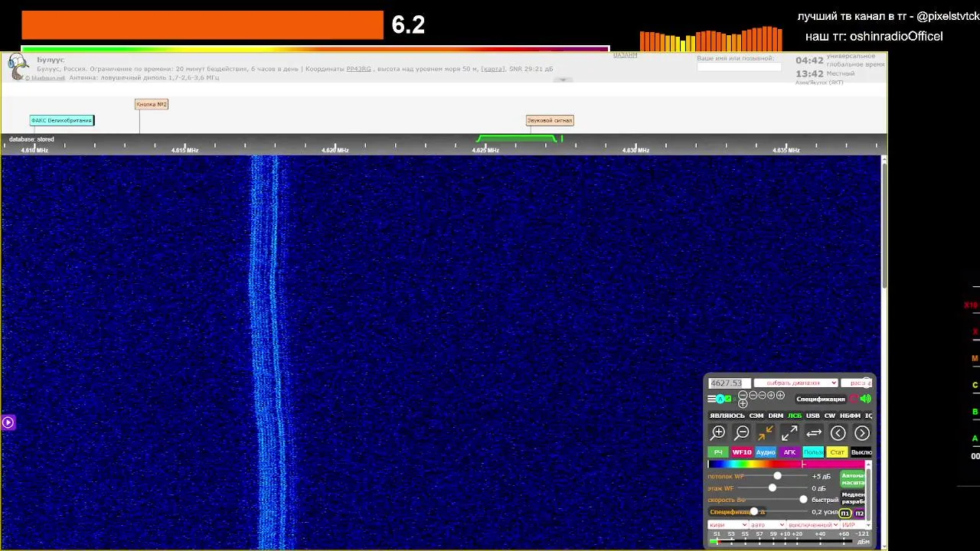
Task: Click the orange zoom-to-band arrows icon
Action: 766,433
